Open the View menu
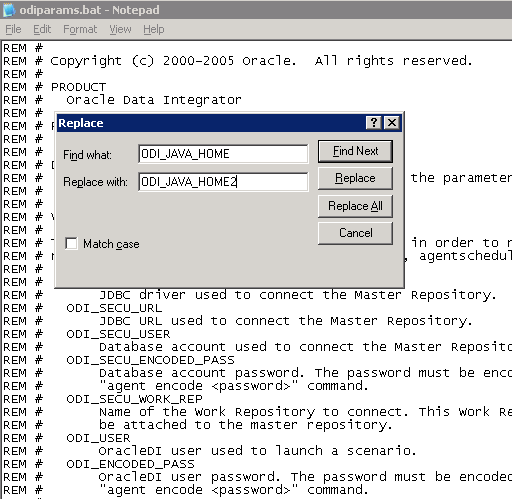Image resolution: width=512 pixels, height=499 pixels. (x=120, y=29)
